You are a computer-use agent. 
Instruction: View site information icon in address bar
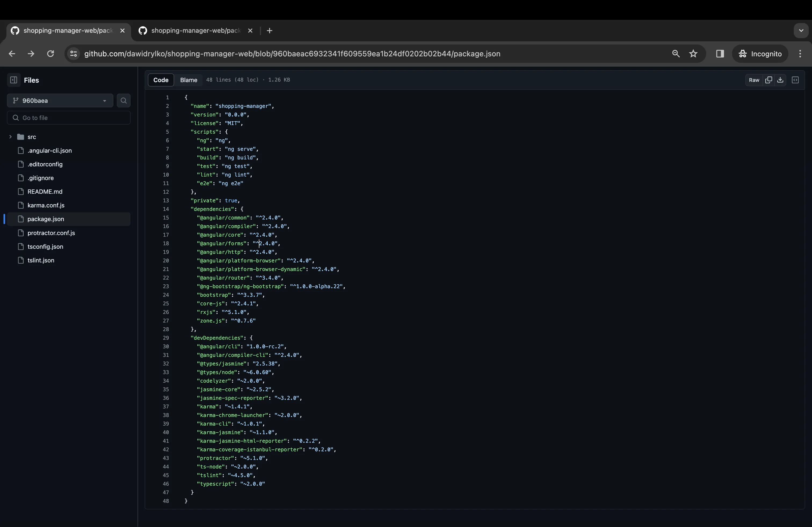(x=73, y=53)
